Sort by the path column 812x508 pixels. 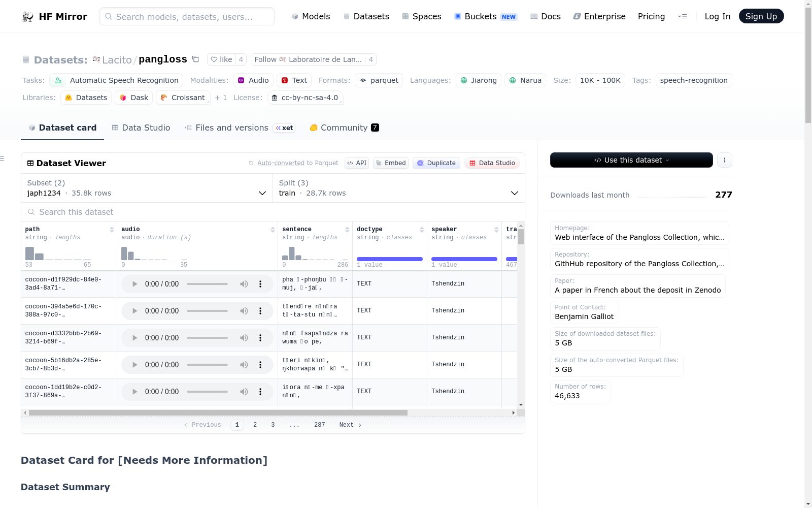click(112, 230)
